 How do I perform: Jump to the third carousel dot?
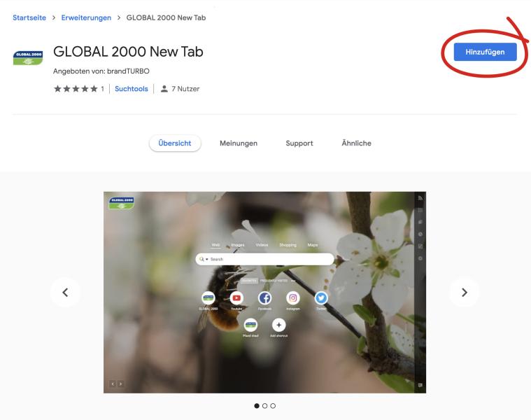[273, 405]
